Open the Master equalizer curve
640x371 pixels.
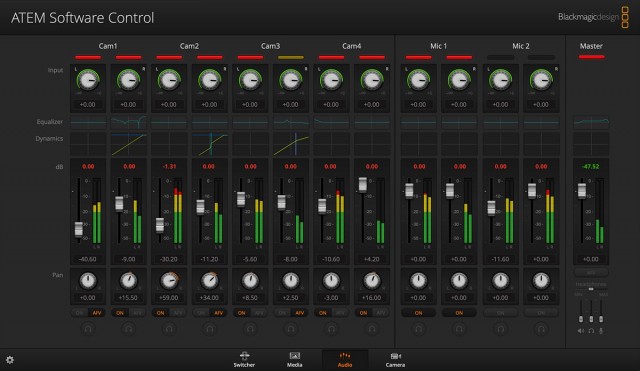[591, 122]
